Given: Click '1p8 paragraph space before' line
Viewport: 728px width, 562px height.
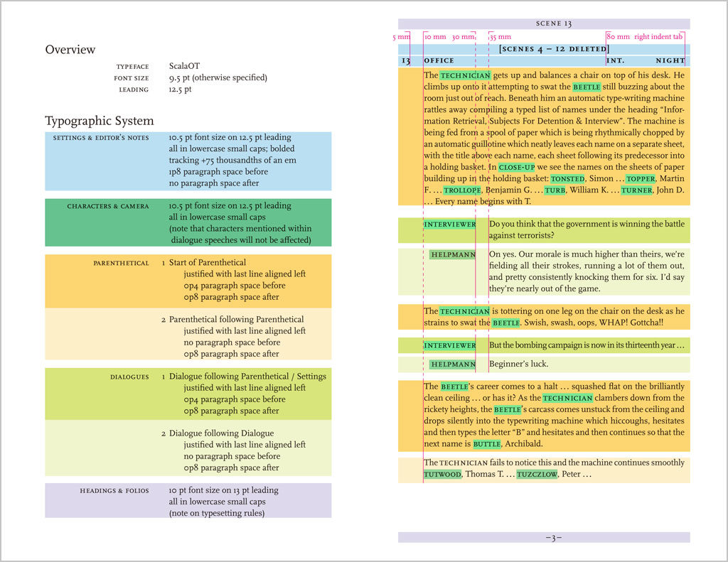Looking at the screenshot, I should (219, 172).
